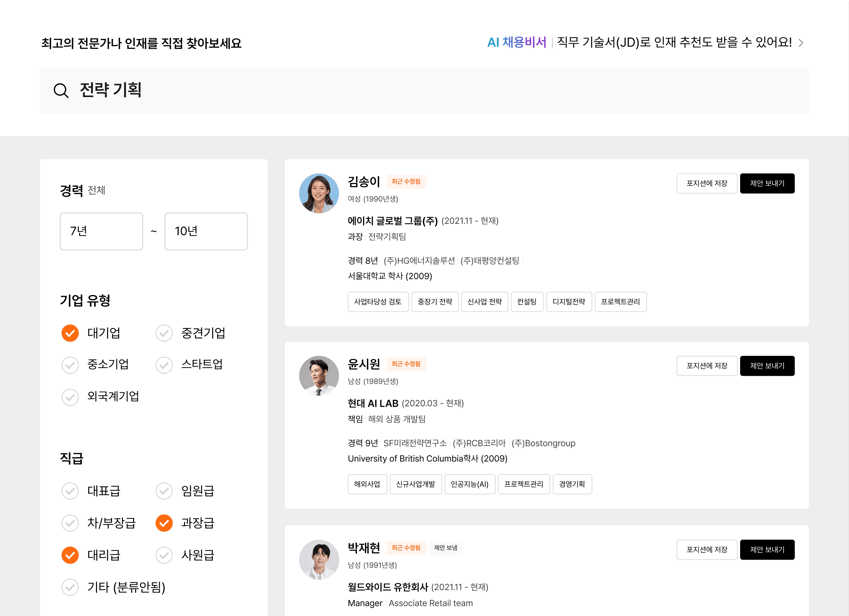Send a proposal to 박재현
Viewport: 849px width, 616px height.
click(767, 550)
